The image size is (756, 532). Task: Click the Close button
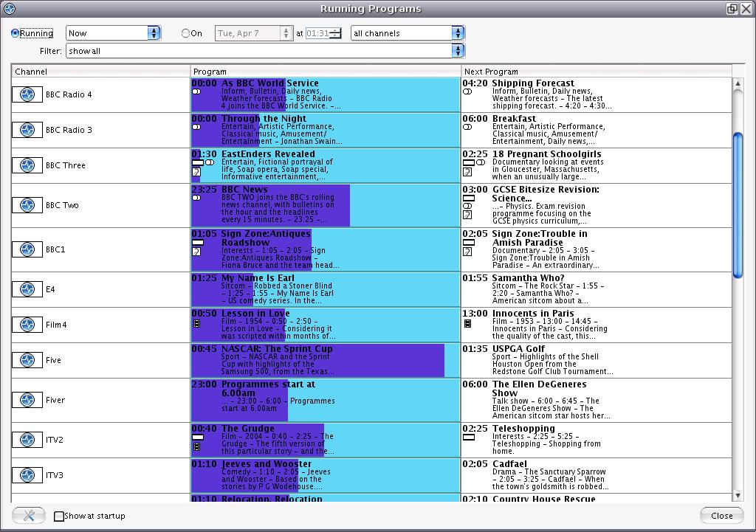point(722,516)
